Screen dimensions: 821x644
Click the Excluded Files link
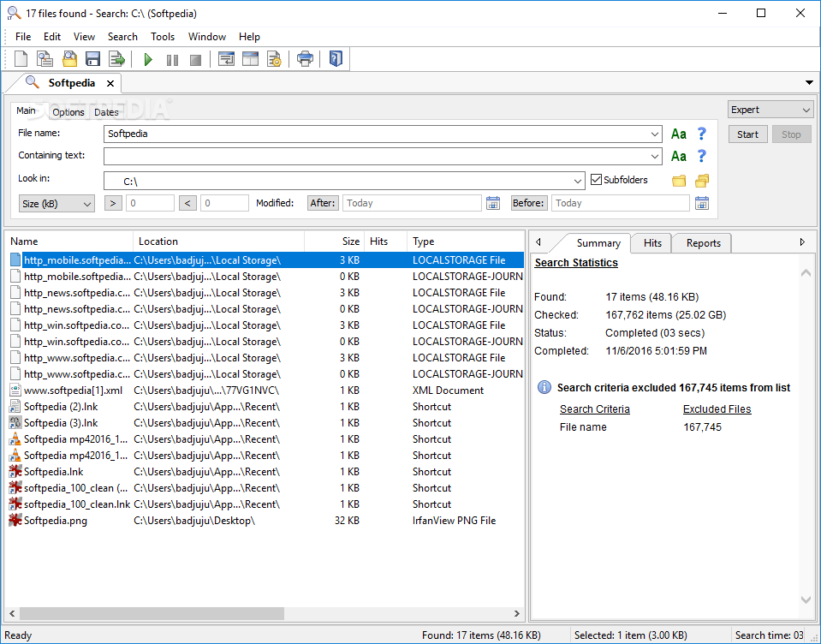pyautogui.click(x=717, y=408)
